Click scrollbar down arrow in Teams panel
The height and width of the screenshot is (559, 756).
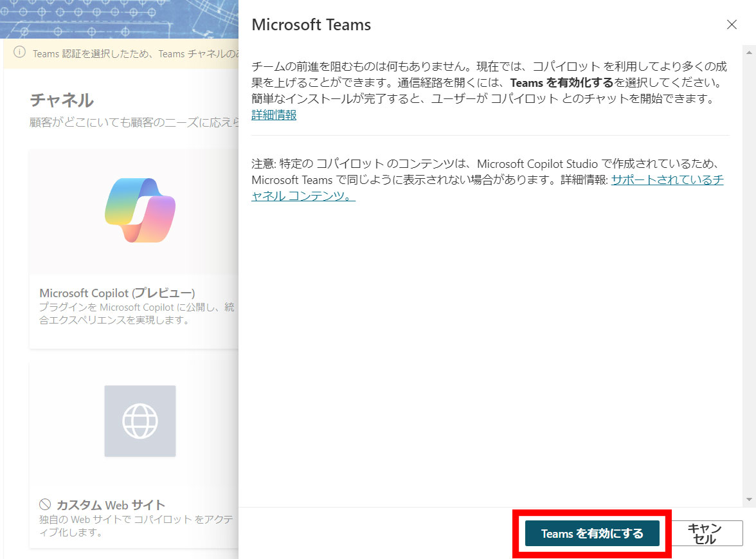pos(749,500)
